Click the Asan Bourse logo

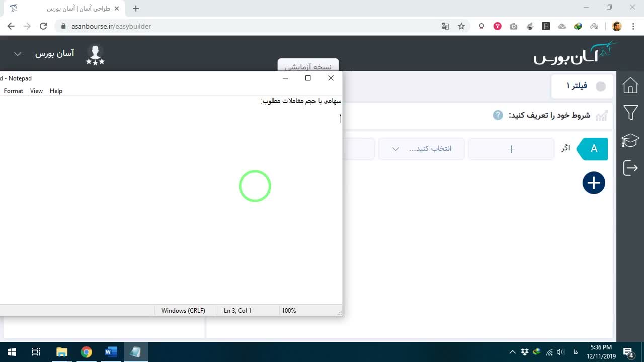576,53
